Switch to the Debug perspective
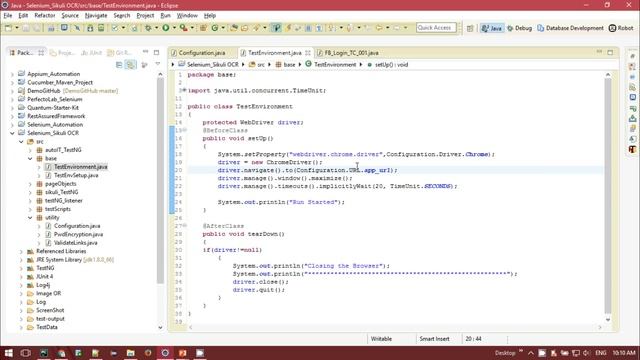640x360 pixels. [519, 28]
